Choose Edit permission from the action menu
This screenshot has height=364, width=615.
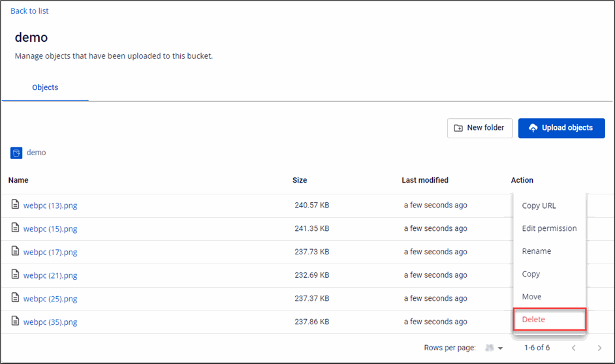click(550, 228)
